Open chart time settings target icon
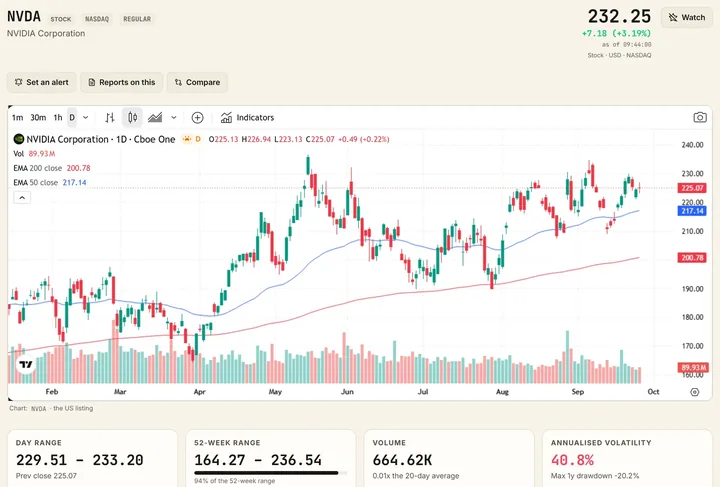Image resolution: width=720 pixels, height=487 pixels. pos(695,392)
